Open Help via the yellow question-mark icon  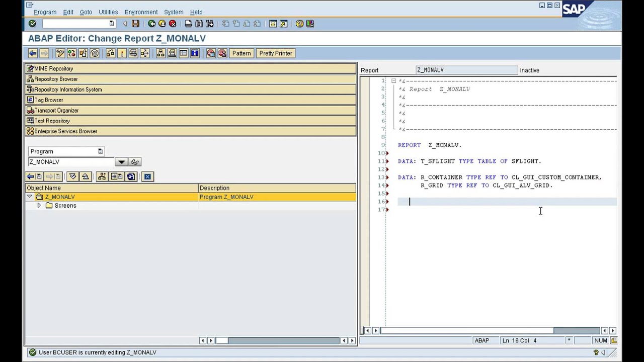point(299,24)
